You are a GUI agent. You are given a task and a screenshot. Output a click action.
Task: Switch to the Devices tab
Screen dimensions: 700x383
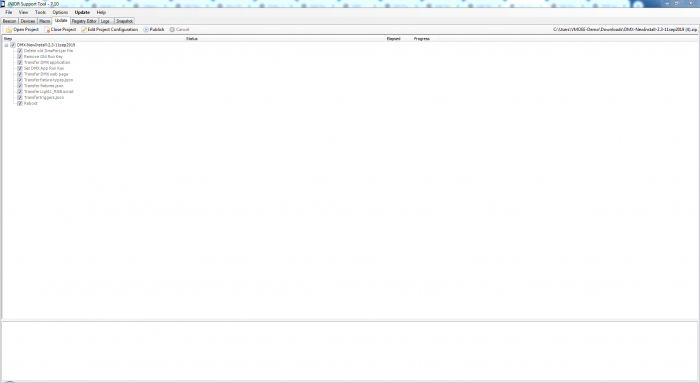point(28,21)
